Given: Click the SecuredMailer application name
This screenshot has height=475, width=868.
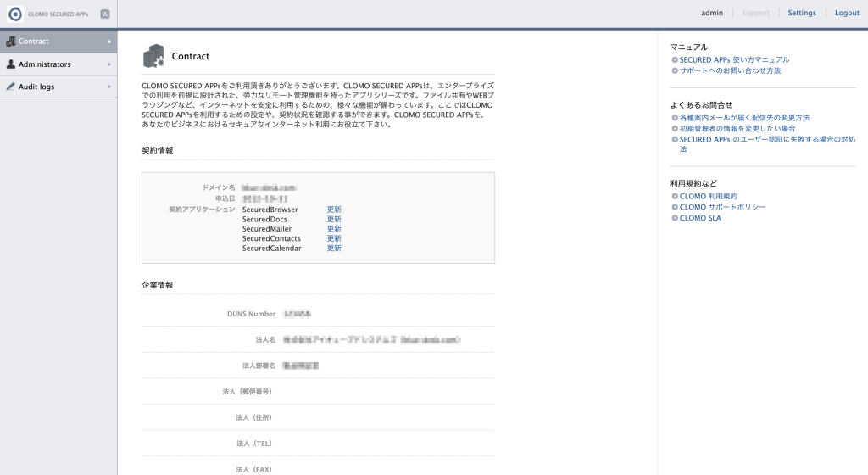Looking at the screenshot, I should tap(267, 229).
